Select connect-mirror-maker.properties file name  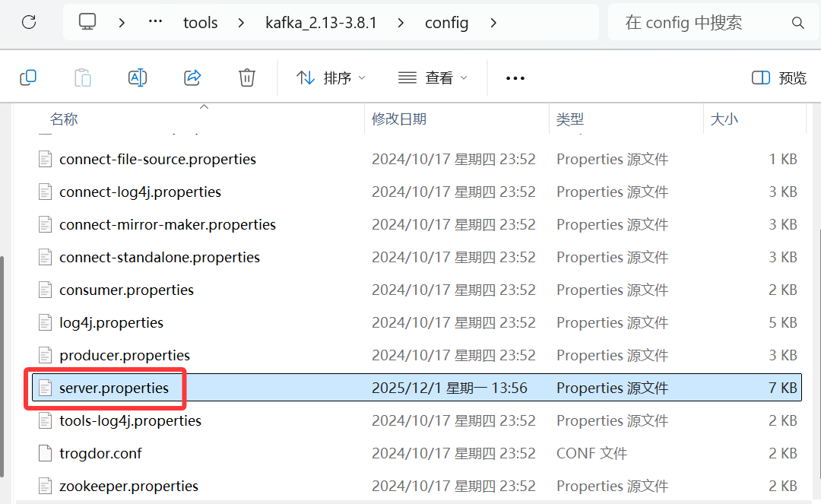167,224
